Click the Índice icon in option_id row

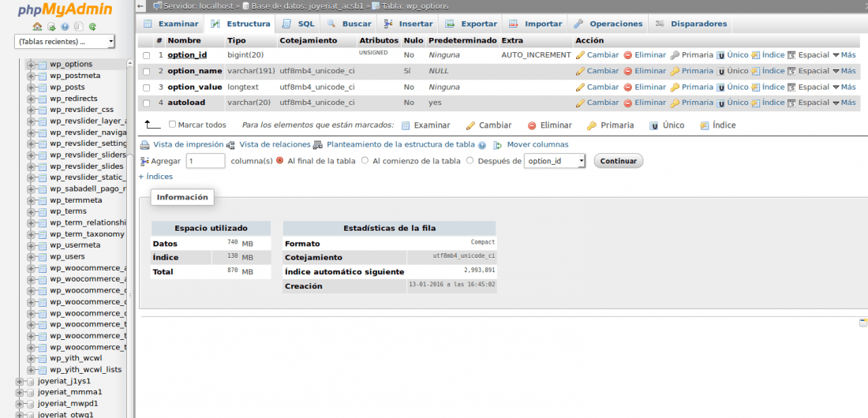756,55
